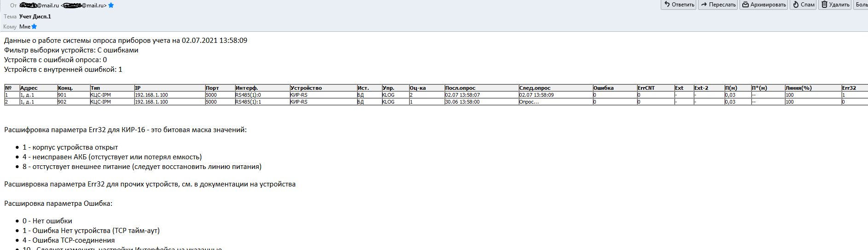Delete the email with Удалить
The image size is (868, 250).
835,5
